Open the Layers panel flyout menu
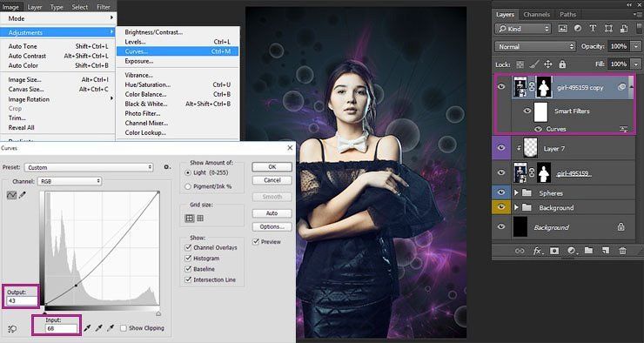644x343 pixels. [x=636, y=14]
